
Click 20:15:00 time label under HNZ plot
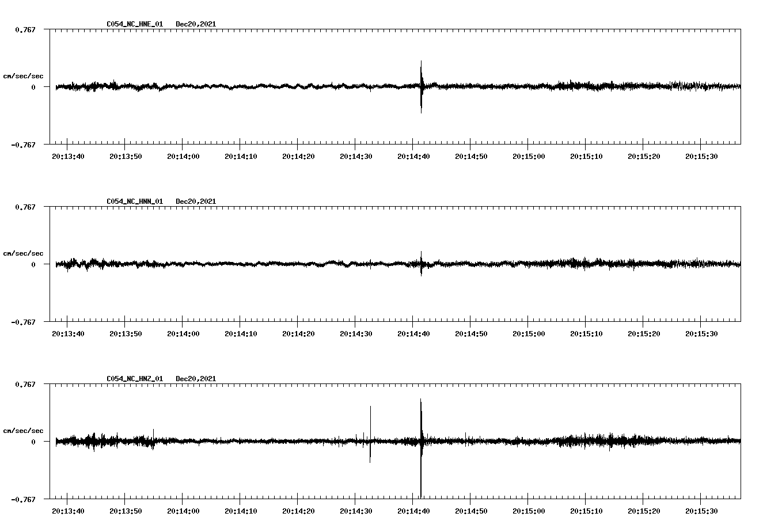click(x=529, y=511)
